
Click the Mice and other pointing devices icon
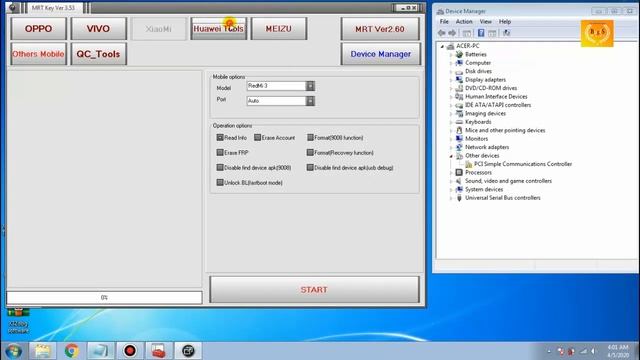[459, 130]
